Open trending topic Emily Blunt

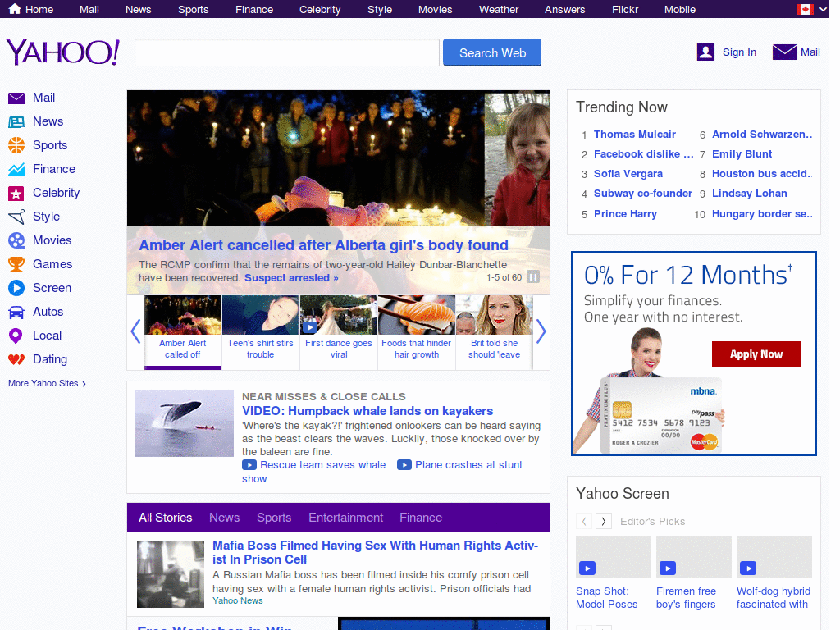pyautogui.click(x=742, y=154)
